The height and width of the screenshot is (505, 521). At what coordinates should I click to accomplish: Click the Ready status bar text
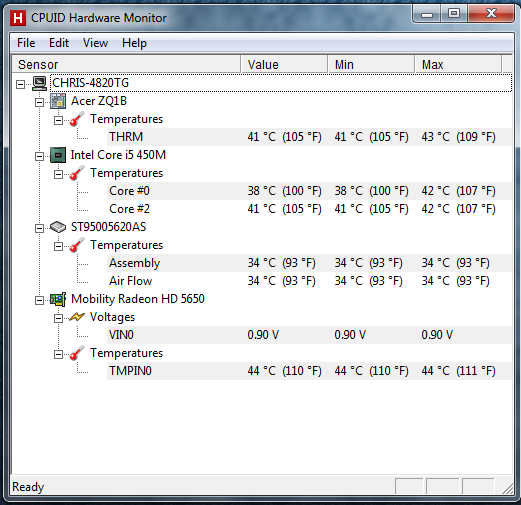[x=28, y=487]
